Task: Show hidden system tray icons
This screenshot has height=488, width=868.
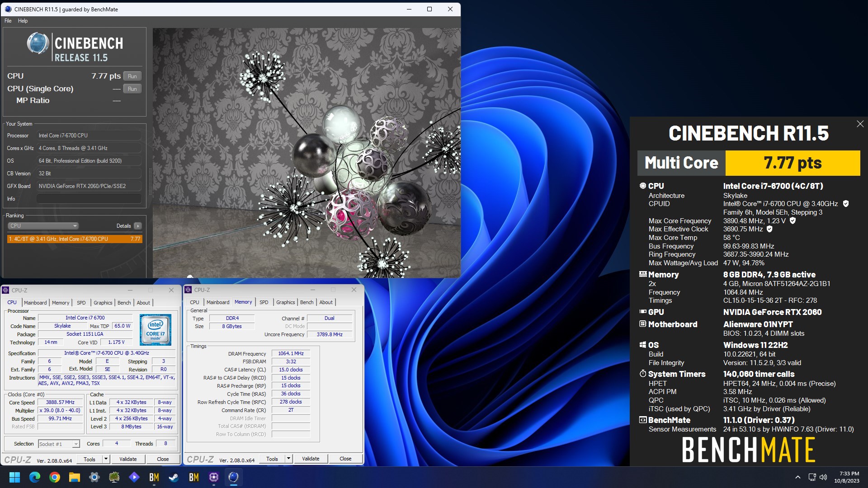Action: (798, 477)
